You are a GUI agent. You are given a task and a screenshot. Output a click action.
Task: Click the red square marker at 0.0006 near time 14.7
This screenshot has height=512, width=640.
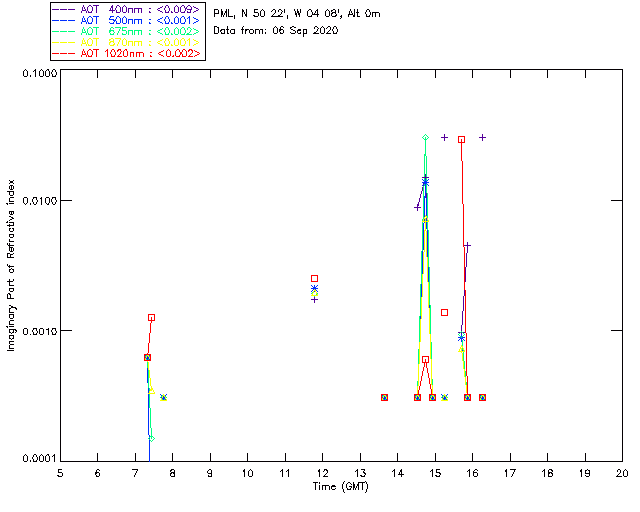click(425, 360)
